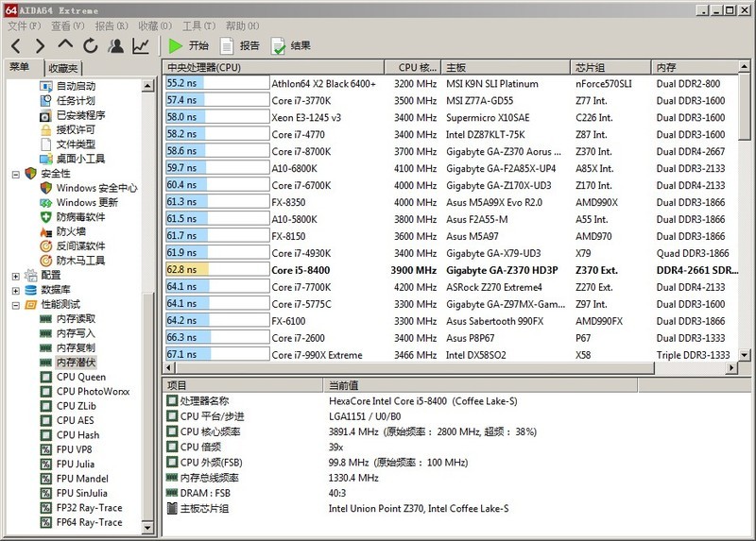Open Windows 安全中心 shield icon
The height and width of the screenshot is (541, 756).
coord(45,188)
